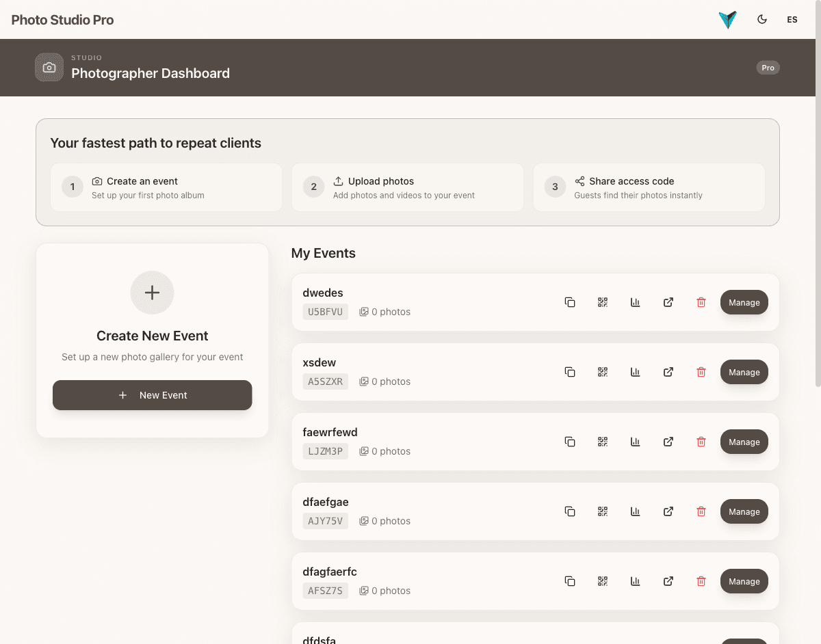This screenshot has width=821, height=644.
Task: Toggle dark mode with the moon icon
Action: click(x=762, y=20)
